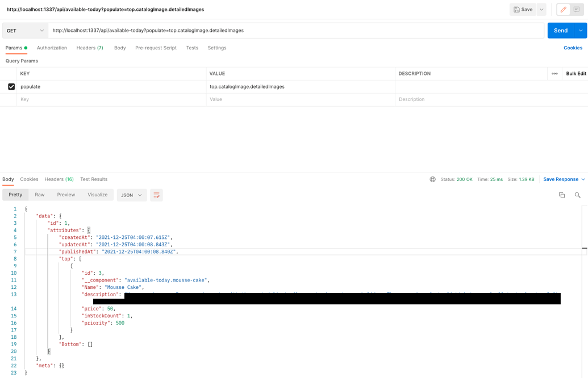Click the edit pencil icon
The height and width of the screenshot is (378, 588).
[x=563, y=10]
